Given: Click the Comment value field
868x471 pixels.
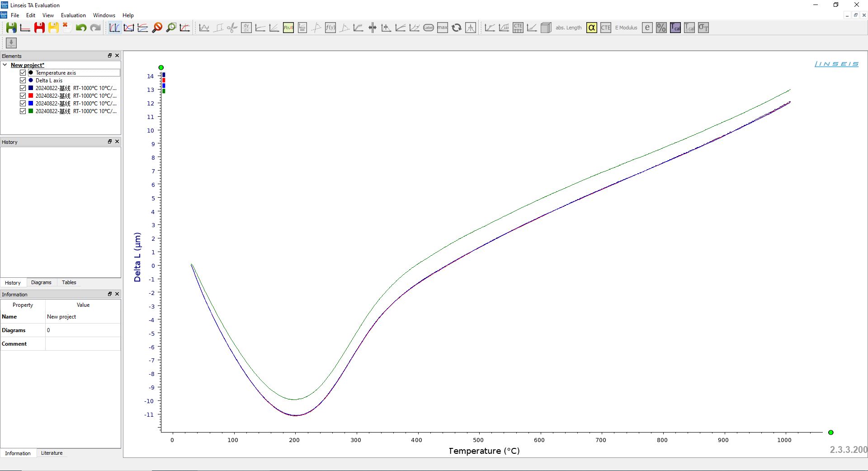Looking at the screenshot, I should point(83,344).
